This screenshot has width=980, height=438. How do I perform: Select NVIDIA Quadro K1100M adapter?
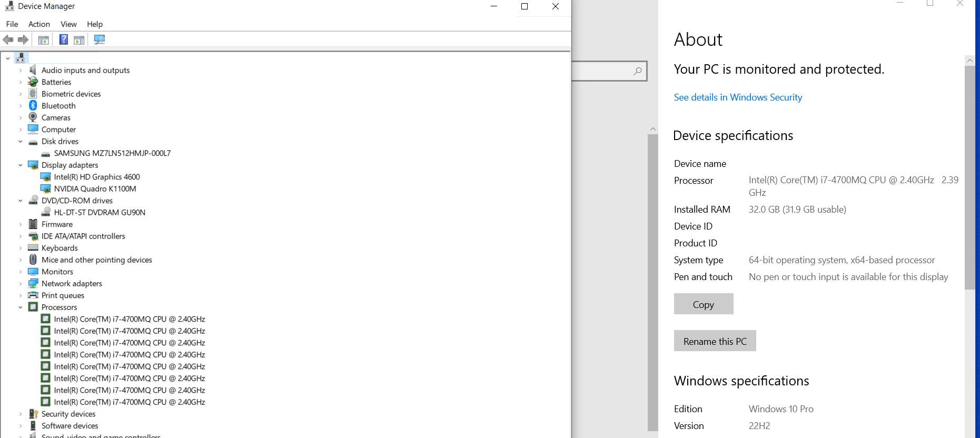coord(95,188)
